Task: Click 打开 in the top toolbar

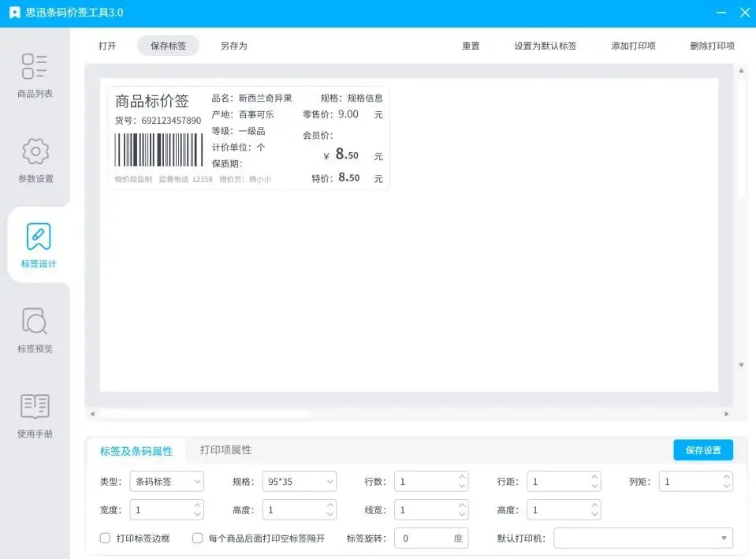Action: [107, 46]
